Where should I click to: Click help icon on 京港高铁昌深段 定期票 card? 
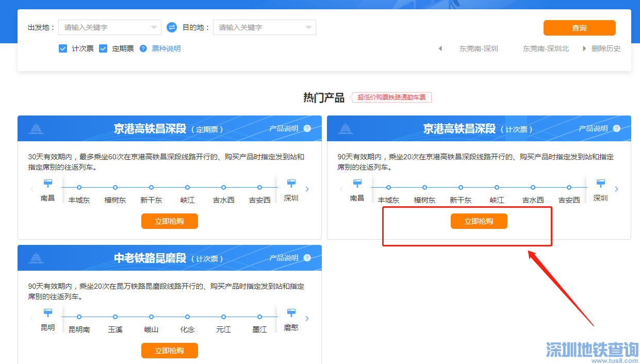307,128
